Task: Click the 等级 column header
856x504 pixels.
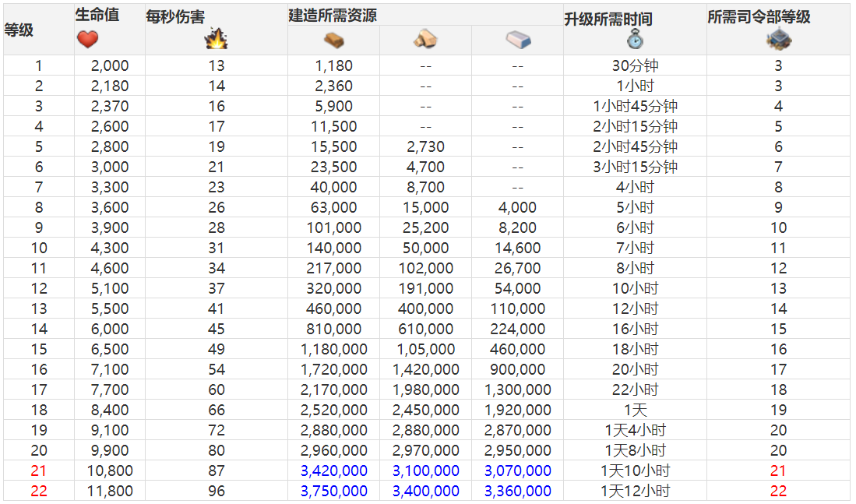Action: [x=19, y=30]
